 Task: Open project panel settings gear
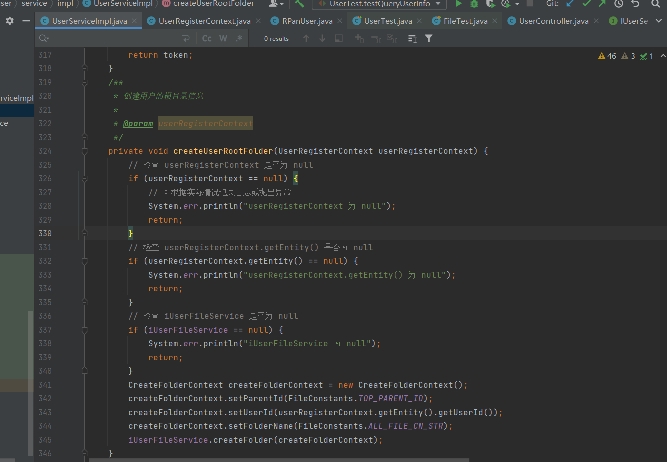coord(9,21)
